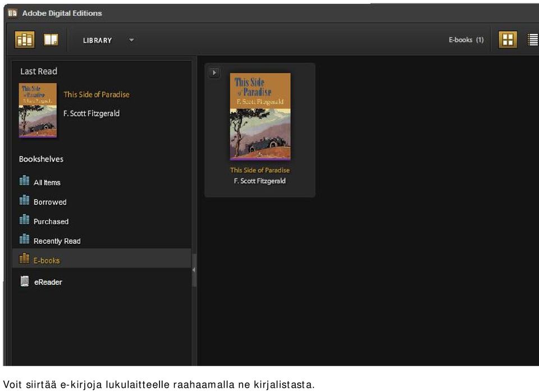The width and height of the screenshot is (539, 392).
Task: Open the LIBRARY dropdown menu arrow
Action: 131,40
